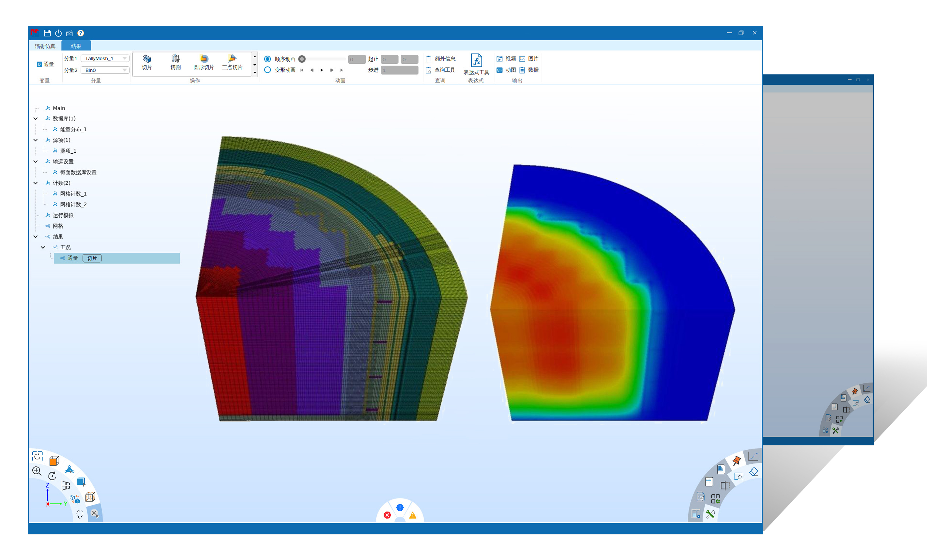
Task: Click the animation play button
Action: click(322, 70)
